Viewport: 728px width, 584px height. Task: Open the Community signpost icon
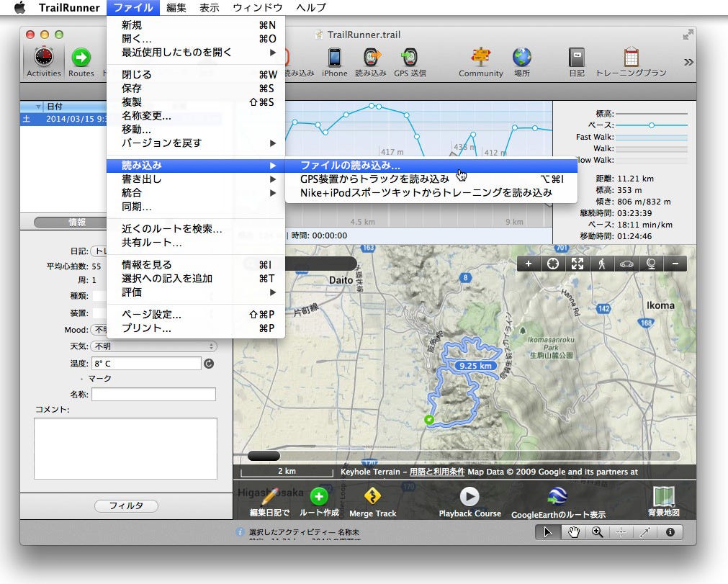[x=480, y=58]
